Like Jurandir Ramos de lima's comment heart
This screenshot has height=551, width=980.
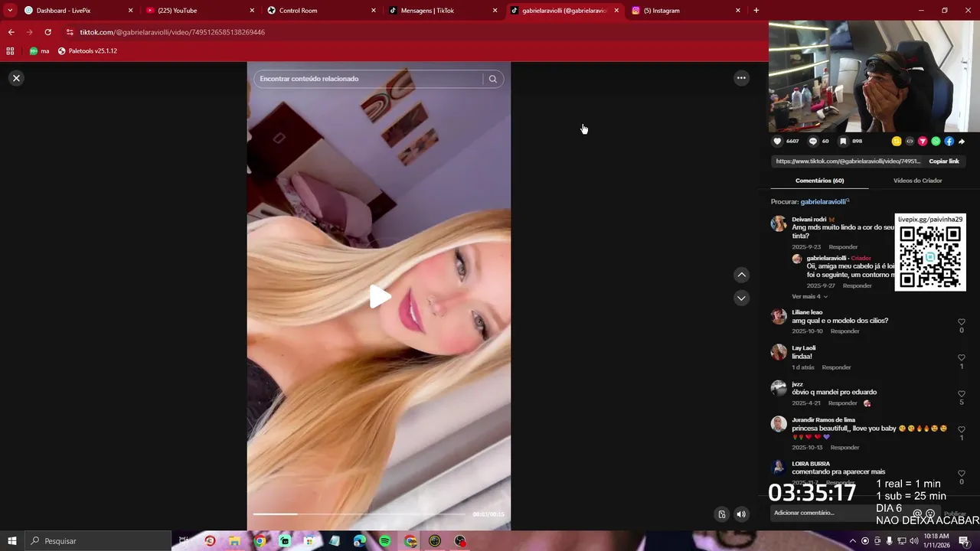click(962, 429)
